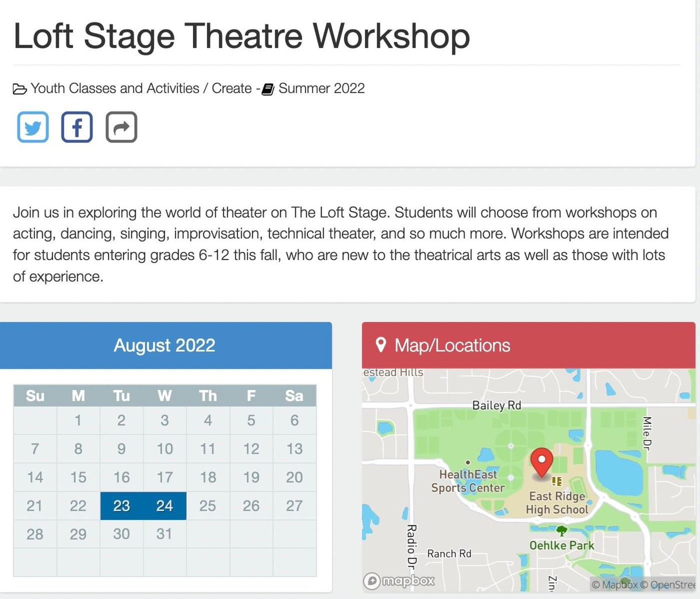This screenshot has height=599, width=700.
Task: Click the gray share arrow icon
Action: (x=121, y=127)
